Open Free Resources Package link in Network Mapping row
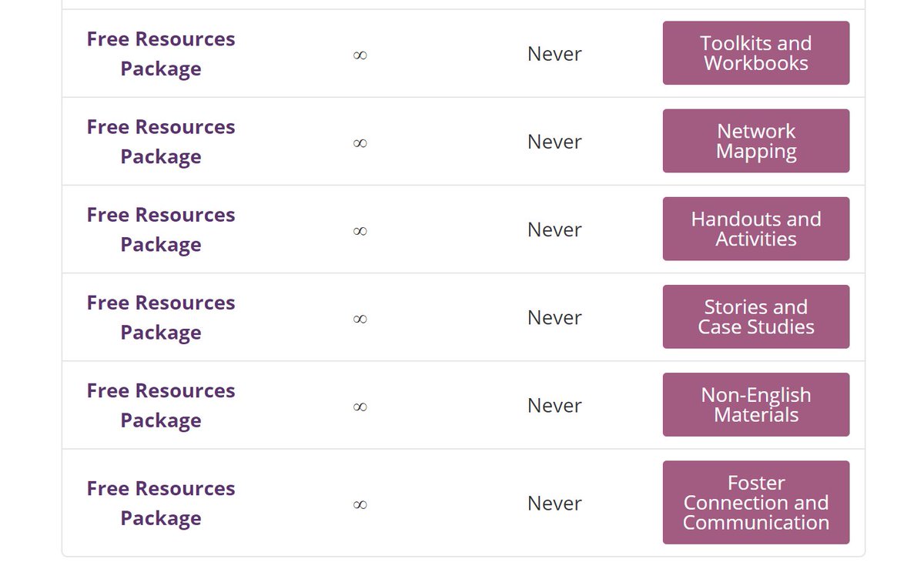 [x=161, y=142]
